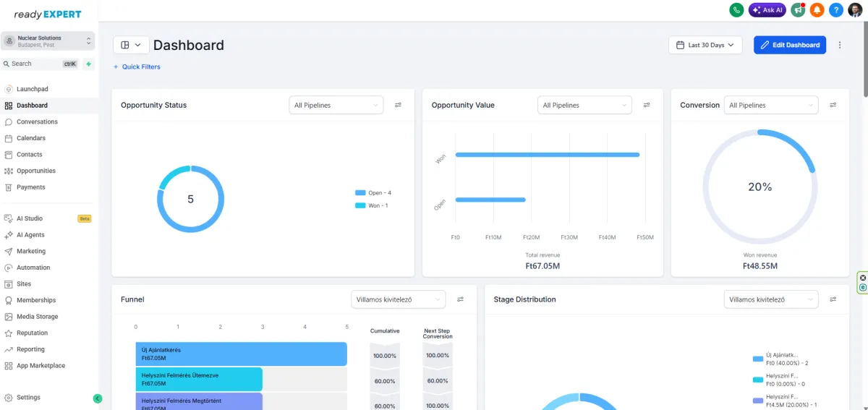Toggle the Új Ajánlatk... legend swatch
This screenshot has height=410, width=868.
(758, 359)
